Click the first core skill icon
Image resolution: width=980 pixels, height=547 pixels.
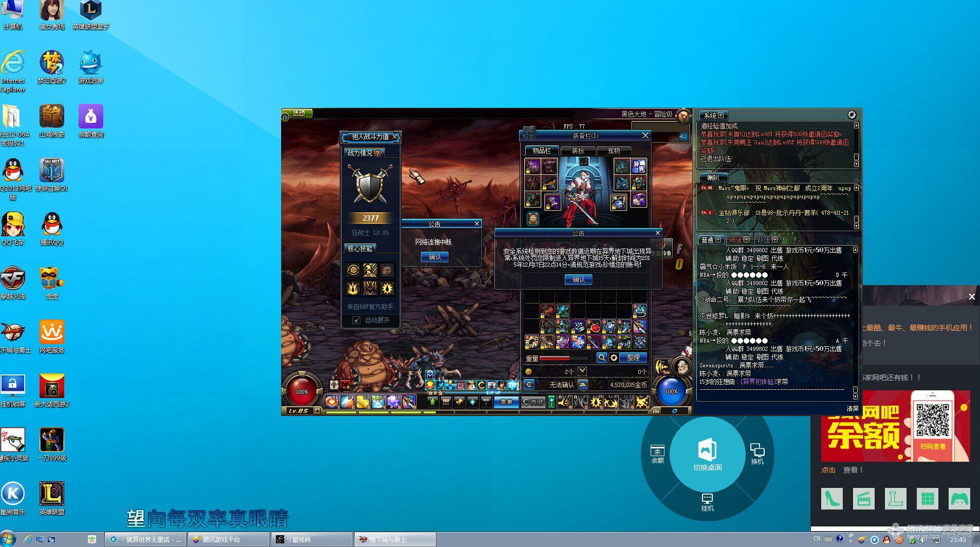(353, 270)
